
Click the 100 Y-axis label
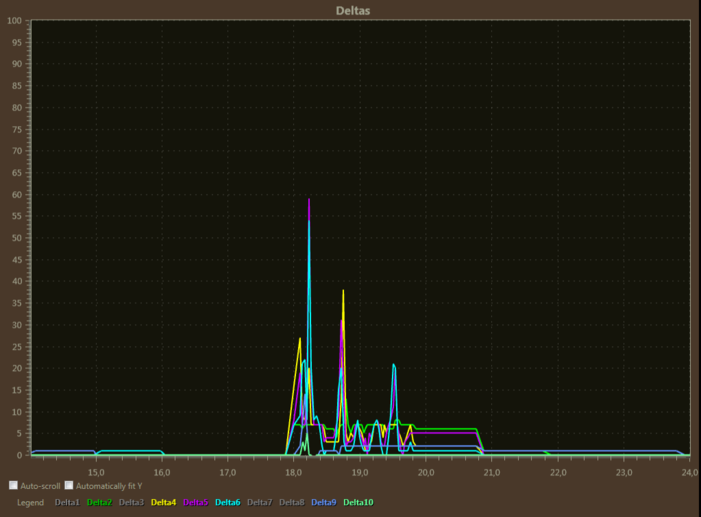click(15, 20)
